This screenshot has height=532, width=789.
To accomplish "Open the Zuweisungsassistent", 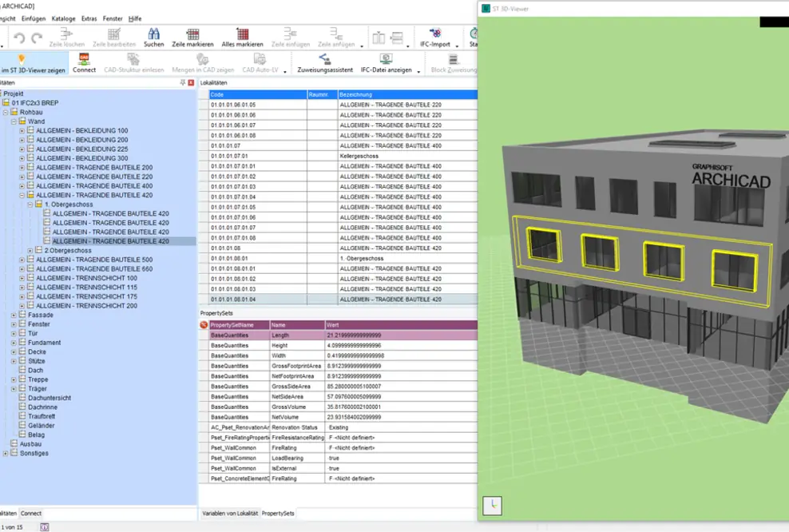I will tap(325, 63).
